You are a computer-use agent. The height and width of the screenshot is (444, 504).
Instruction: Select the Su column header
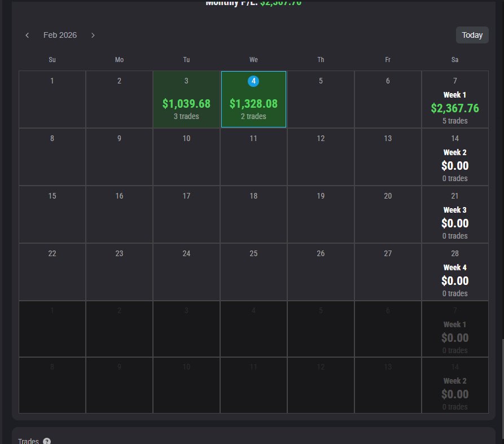[52, 59]
